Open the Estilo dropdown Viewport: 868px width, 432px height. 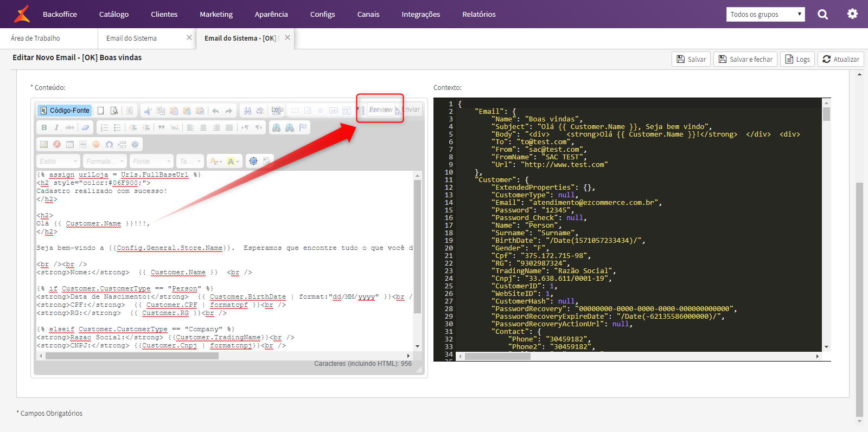(59, 161)
